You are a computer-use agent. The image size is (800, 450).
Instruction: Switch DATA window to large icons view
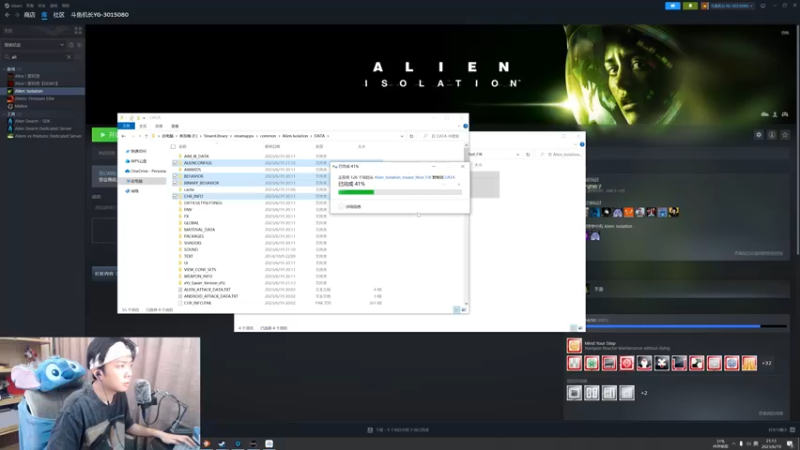point(464,310)
